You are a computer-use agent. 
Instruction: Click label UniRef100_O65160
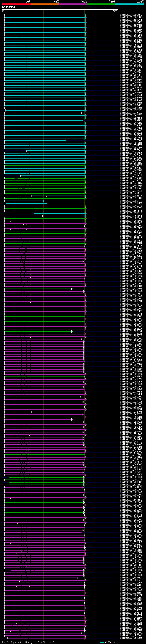(131, 53)
